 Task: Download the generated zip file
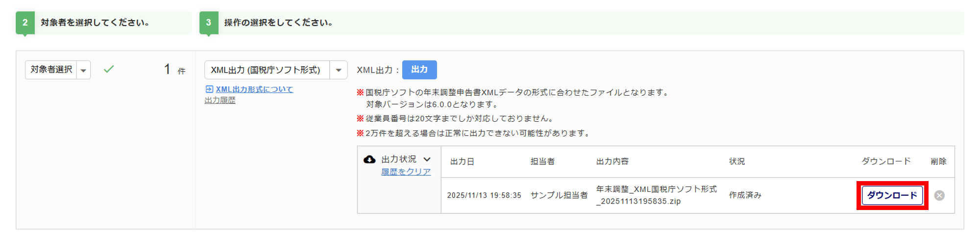tap(892, 195)
